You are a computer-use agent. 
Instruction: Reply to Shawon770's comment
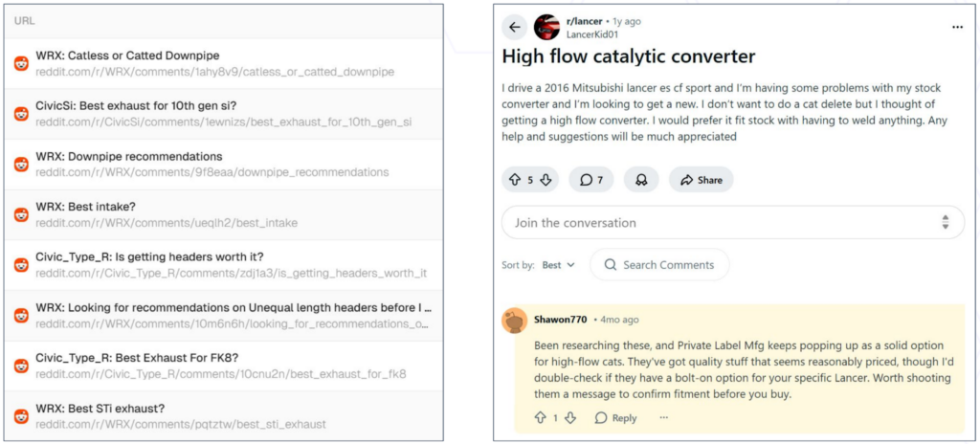coord(615,418)
